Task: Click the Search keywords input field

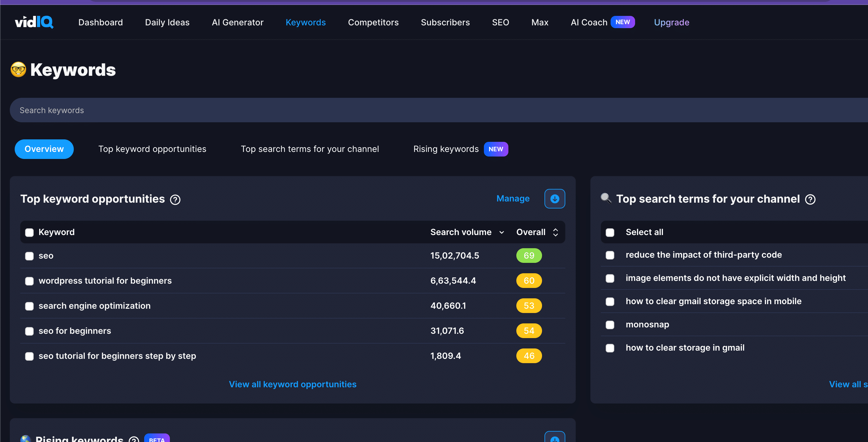Action: coord(433,109)
